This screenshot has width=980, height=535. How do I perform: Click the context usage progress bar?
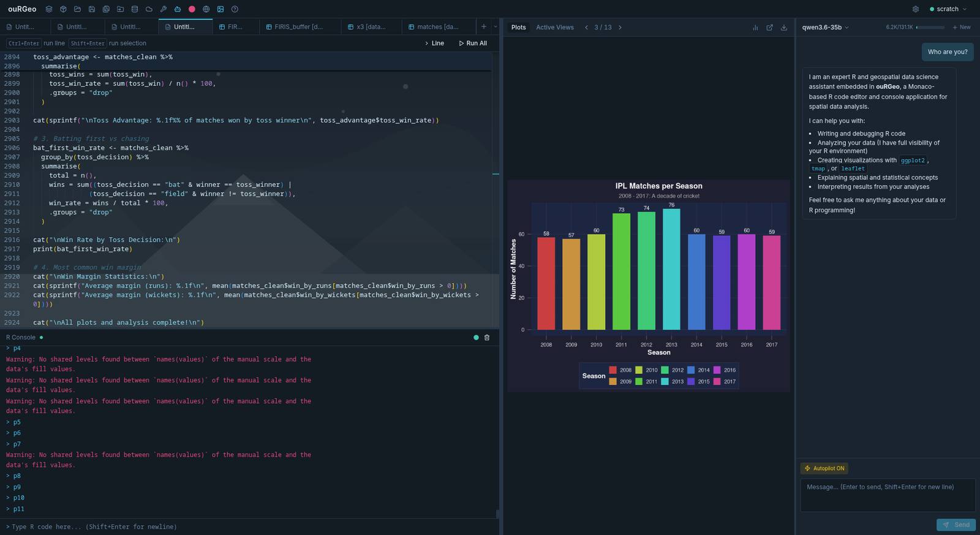point(930,28)
